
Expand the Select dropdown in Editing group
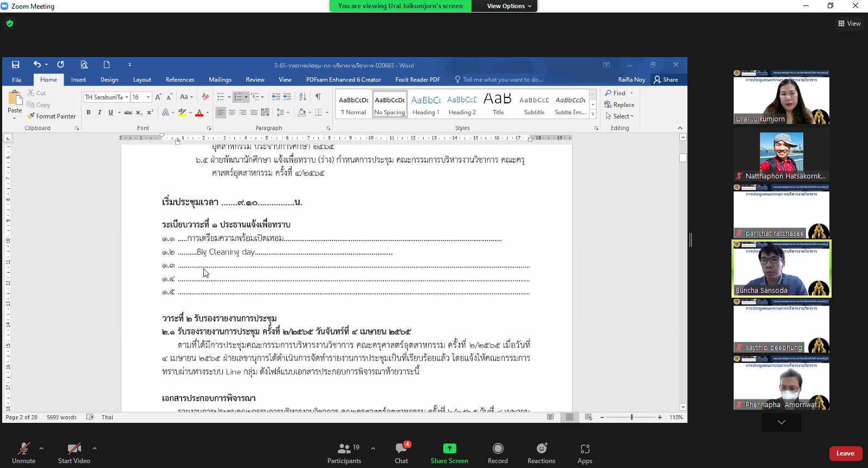point(619,116)
